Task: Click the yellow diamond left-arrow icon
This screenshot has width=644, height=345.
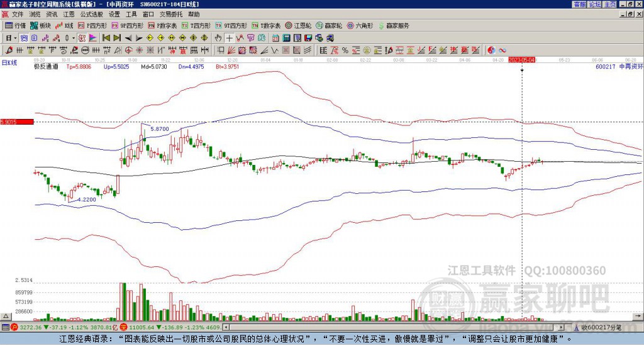Action: coord(150,38)
